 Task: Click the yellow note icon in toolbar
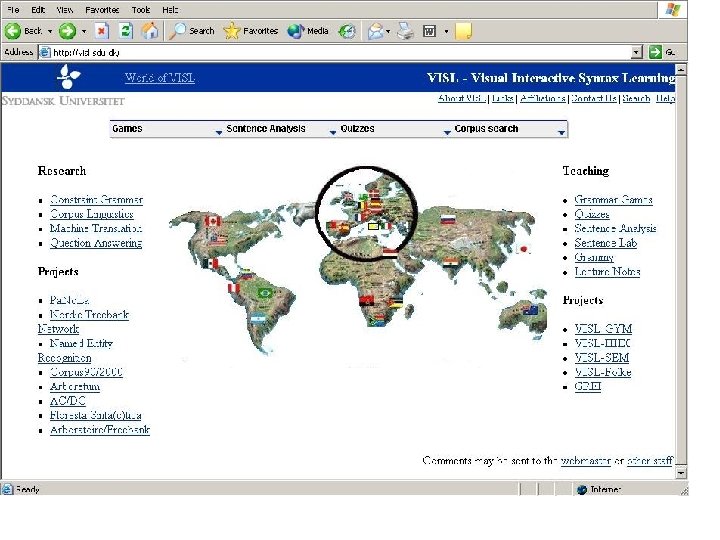(x=463, y=31)
